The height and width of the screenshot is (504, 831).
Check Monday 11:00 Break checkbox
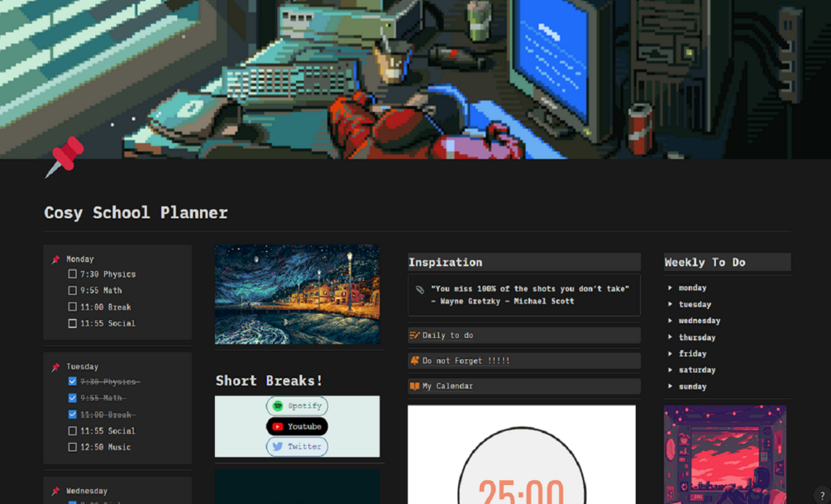pyautogui.click(x=73, y=307)
